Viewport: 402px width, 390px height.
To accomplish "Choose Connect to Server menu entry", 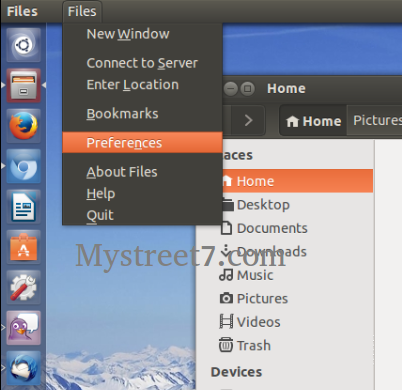I will pyautogui.click(x=142, y=63).
